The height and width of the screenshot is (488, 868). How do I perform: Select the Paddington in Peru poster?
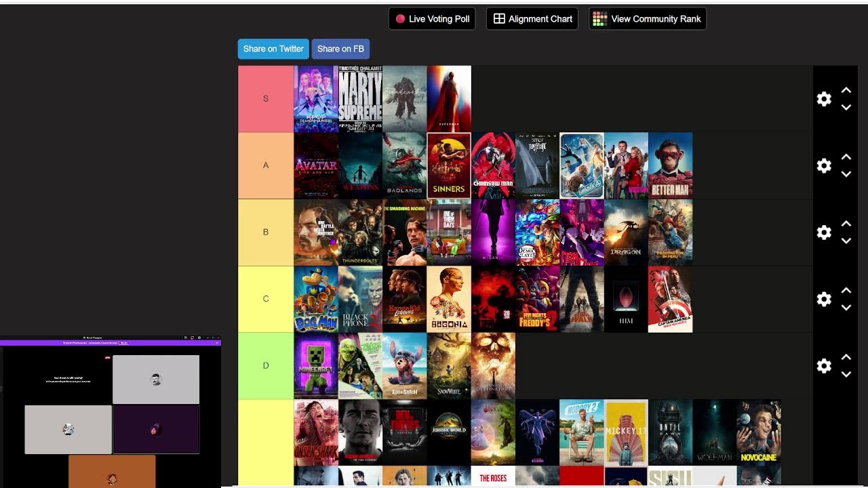670,232
